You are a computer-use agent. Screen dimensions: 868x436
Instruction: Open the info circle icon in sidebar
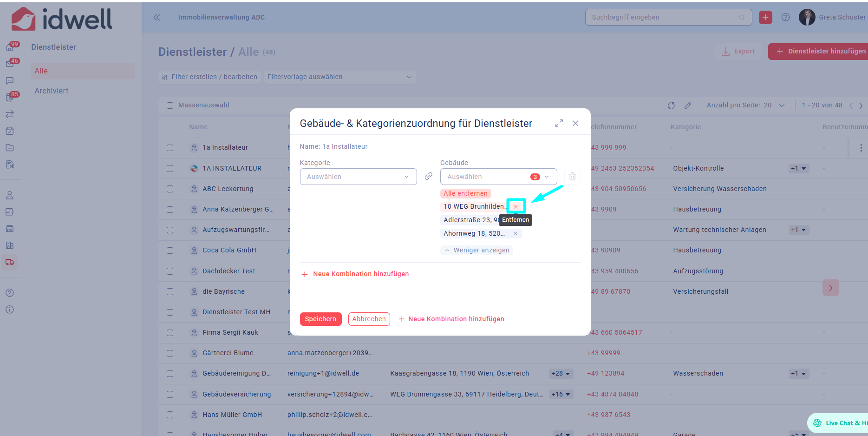click(x=10, y=310)
